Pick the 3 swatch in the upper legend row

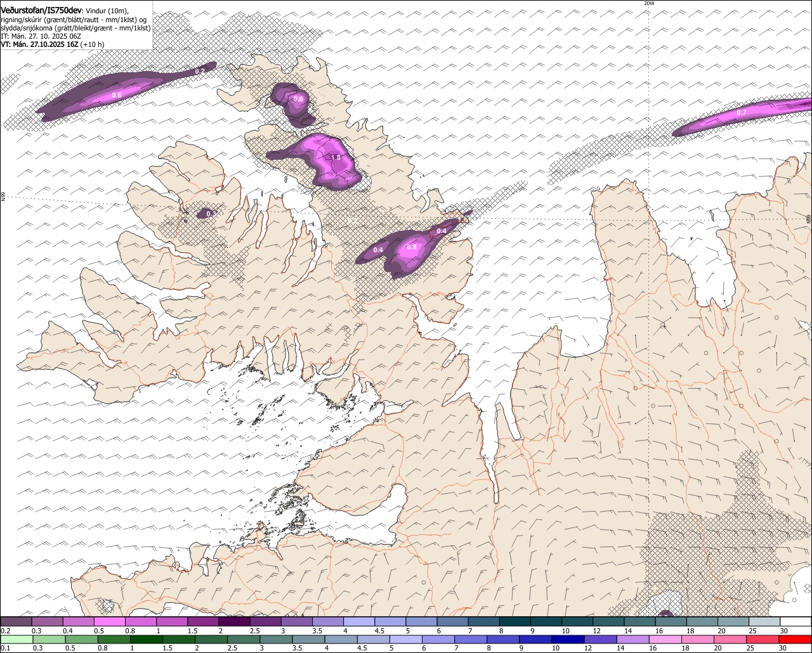[297, 622]
